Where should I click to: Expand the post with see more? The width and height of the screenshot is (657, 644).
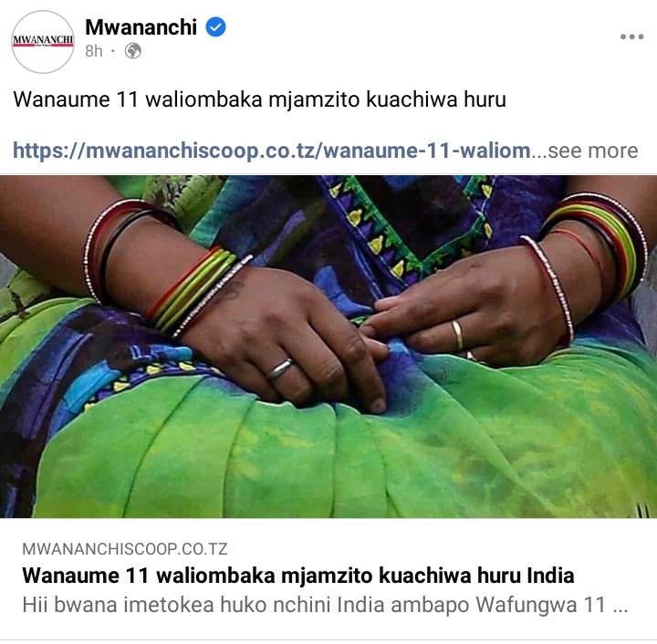click(593, 151)
